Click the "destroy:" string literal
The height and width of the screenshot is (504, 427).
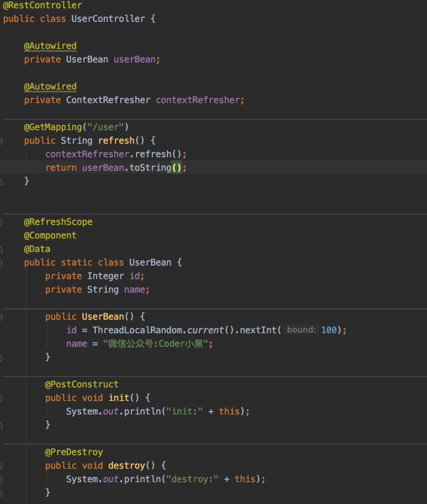[x=192, y=479]
